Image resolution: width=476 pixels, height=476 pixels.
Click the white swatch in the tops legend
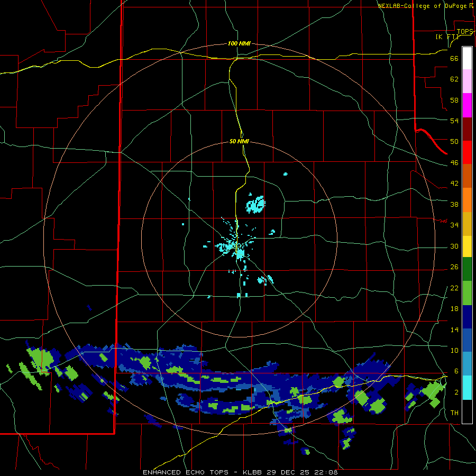pyautogui.click(x=467, y=58)
